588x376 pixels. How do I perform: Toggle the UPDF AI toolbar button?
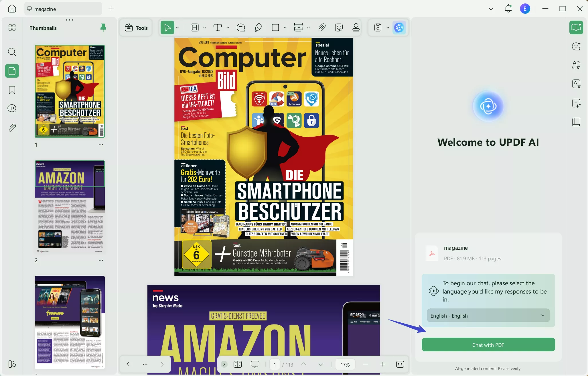pos(399,27)
